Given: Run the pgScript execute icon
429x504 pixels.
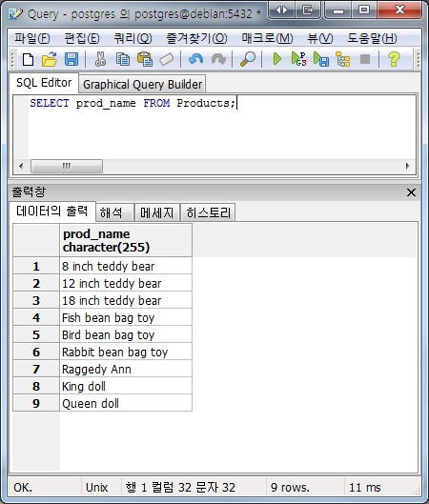Looking at the screenshot, I should pyautogui.click(x=298, y=59).
